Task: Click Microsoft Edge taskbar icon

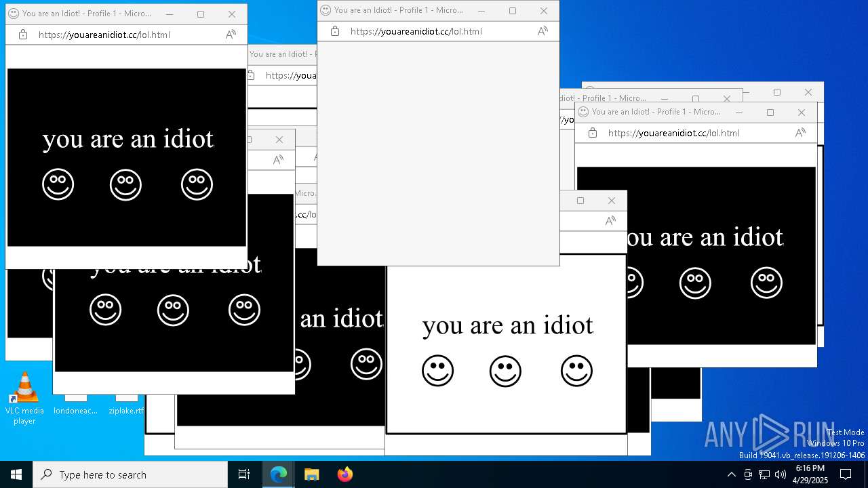Action: [279, 474]
